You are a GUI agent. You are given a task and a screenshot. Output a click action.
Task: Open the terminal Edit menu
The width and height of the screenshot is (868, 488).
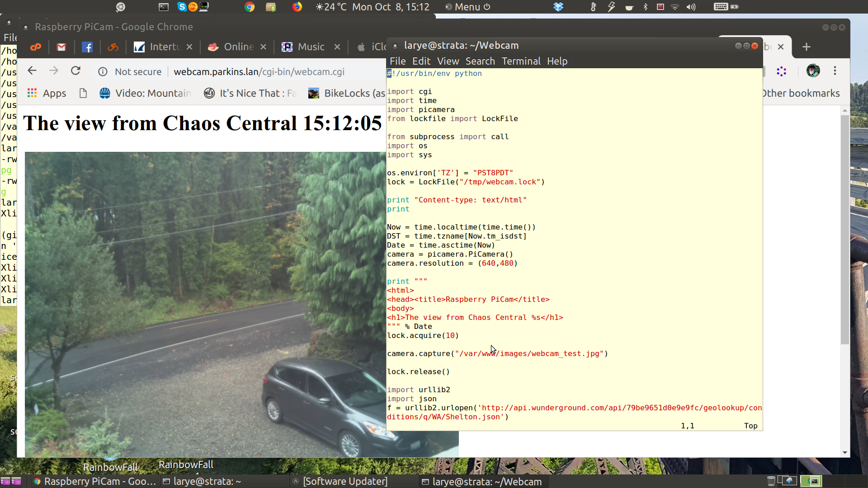(x=421, y=61)
